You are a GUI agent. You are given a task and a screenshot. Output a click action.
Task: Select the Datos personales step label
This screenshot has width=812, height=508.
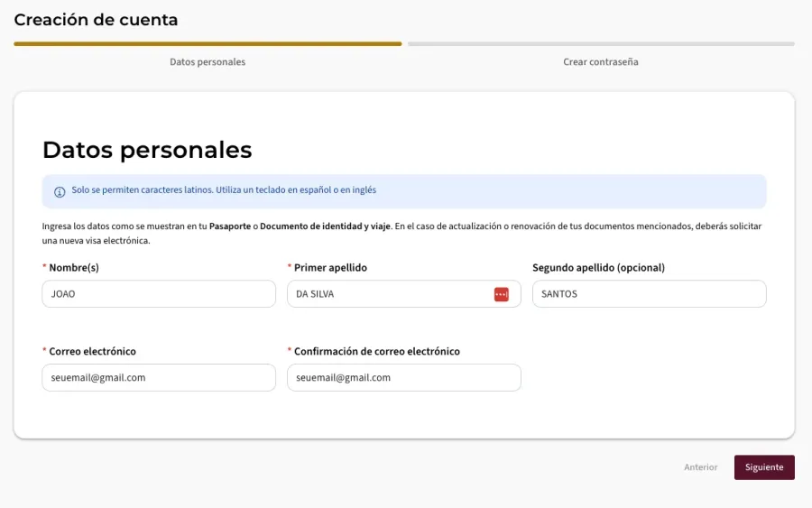208,62
